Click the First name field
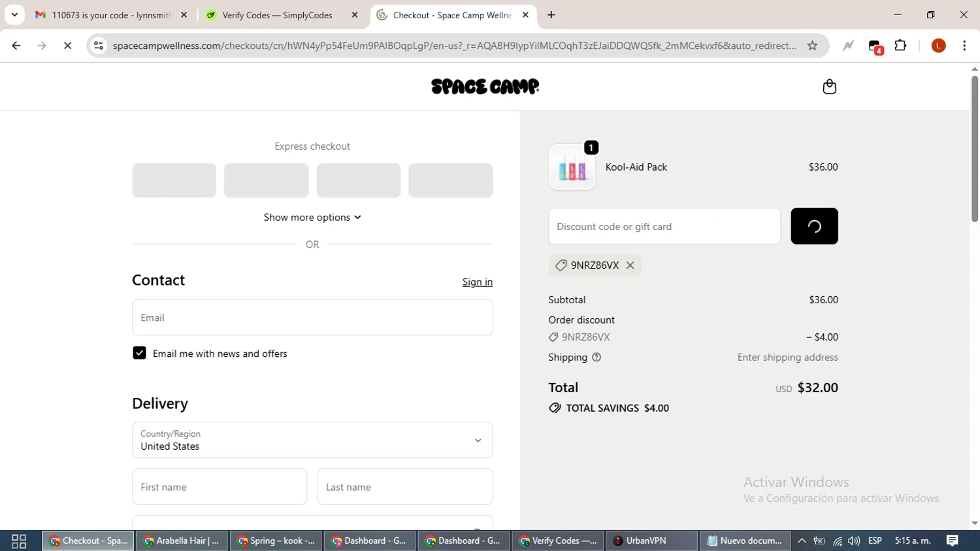 click(220, 487)
